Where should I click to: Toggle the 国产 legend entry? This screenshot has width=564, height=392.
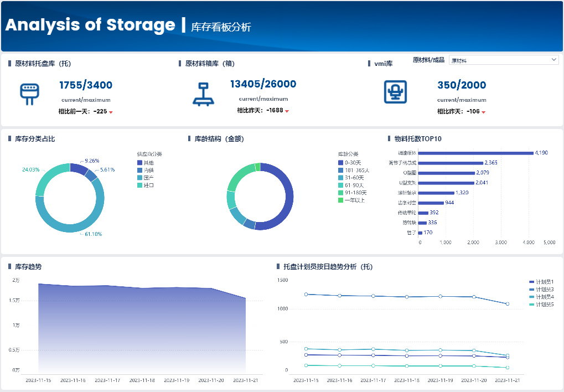(146, 178)
